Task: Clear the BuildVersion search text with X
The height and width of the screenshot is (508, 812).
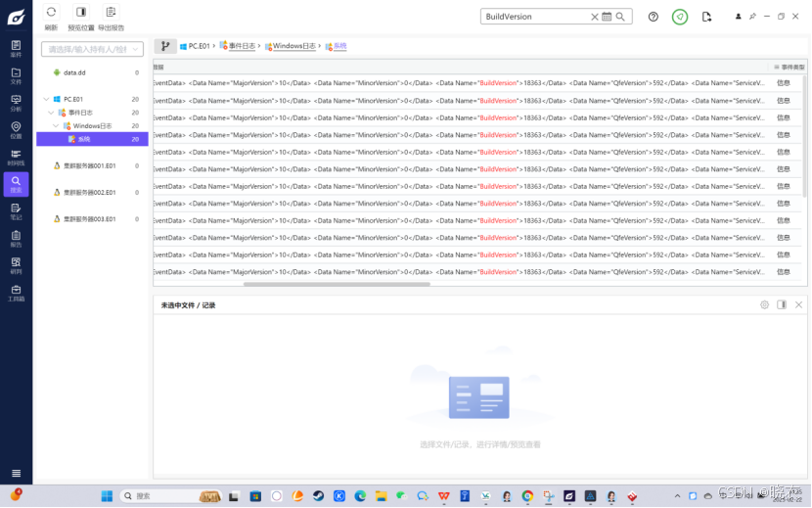Action: tap(595, 17)
